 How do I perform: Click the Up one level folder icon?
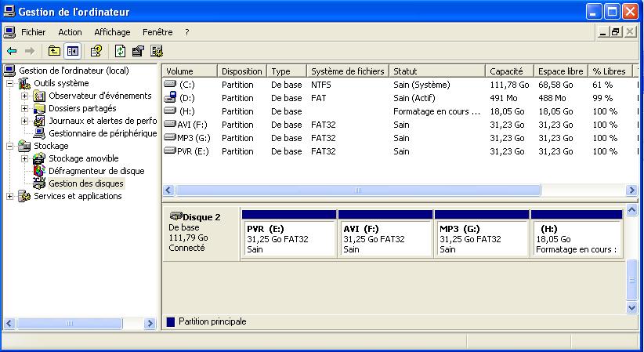(x=54, y=51)
